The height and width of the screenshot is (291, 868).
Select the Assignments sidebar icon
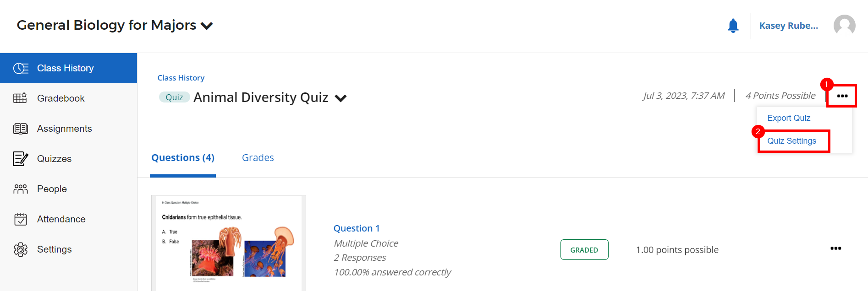pyautogui.click(x=21, y=128)
